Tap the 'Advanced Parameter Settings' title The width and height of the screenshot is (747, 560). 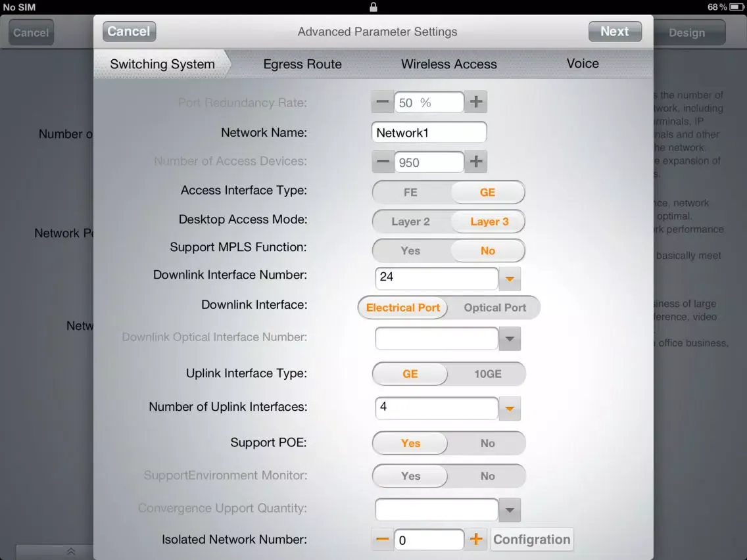tap(377, 32)
